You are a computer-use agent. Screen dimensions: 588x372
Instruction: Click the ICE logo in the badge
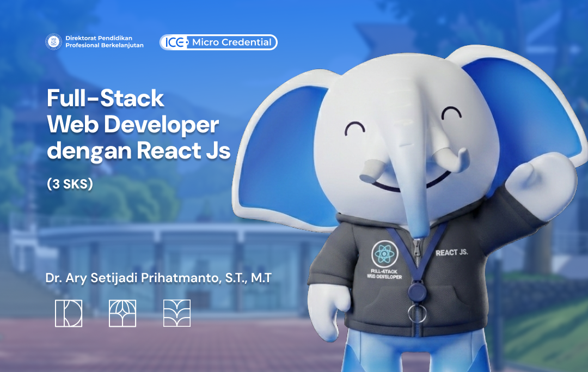[x=175, y=42]
